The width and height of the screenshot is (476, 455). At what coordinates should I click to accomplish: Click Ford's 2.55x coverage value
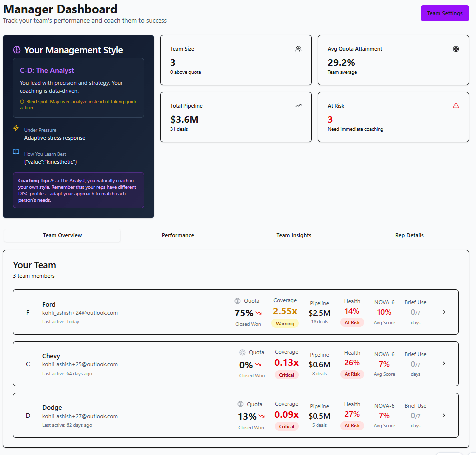pos(285,311)
